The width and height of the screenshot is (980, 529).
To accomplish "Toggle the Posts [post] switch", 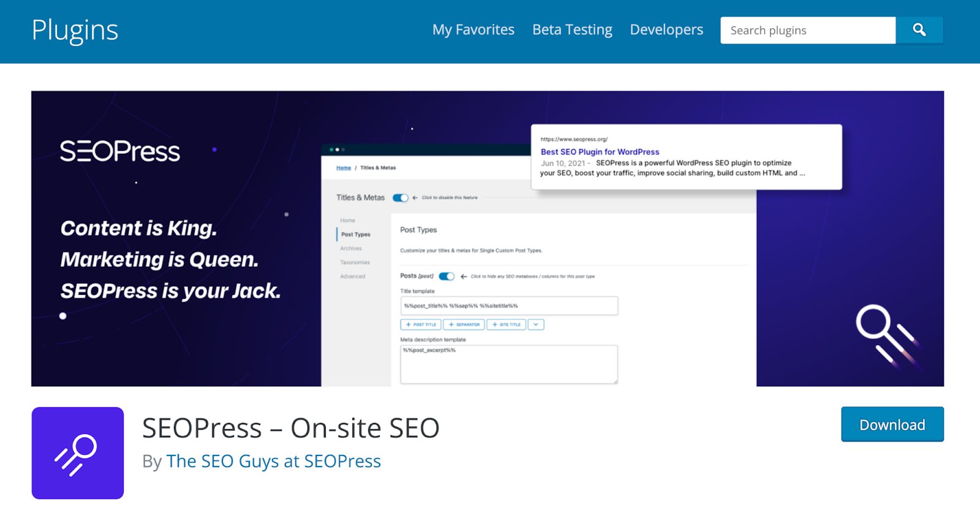I will click(447, 276).
